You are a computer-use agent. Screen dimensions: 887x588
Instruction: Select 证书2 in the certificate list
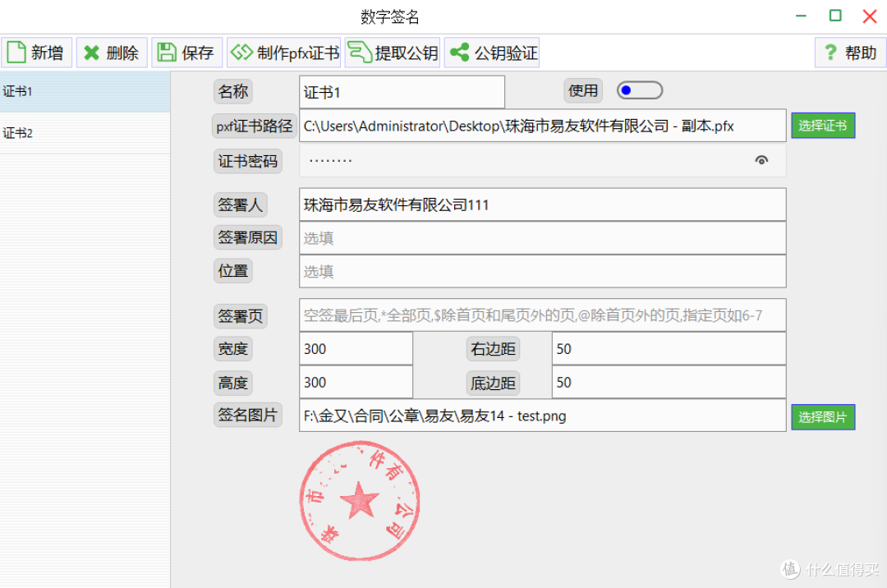point(85,133)
